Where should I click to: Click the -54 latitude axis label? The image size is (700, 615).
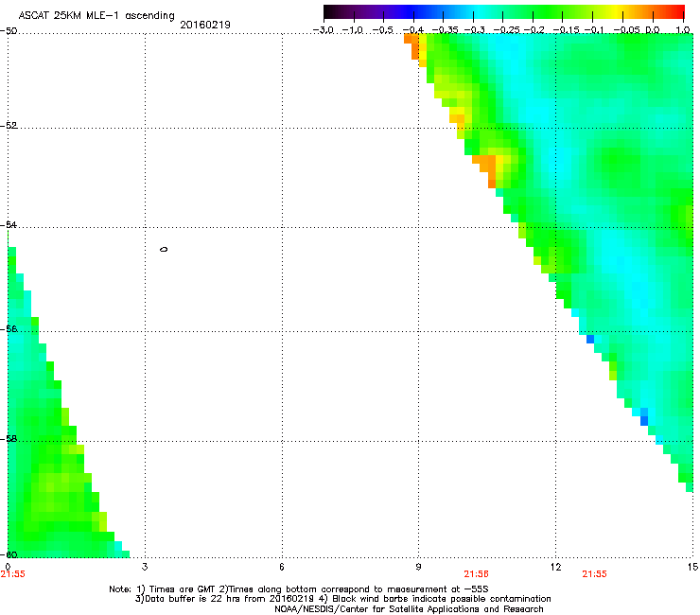[x=9, y=224]
